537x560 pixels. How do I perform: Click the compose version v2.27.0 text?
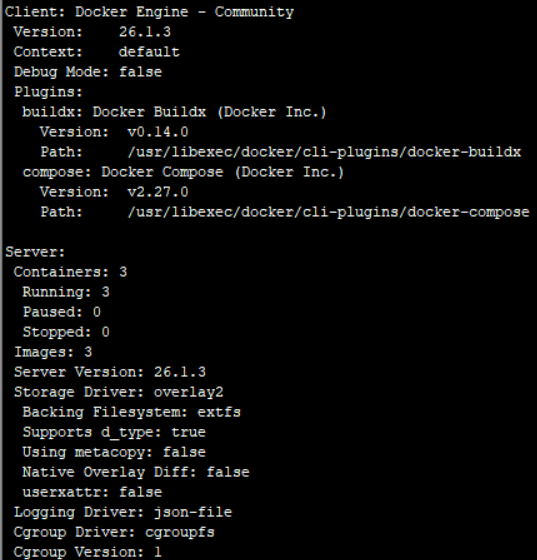[x=158, y=192]
